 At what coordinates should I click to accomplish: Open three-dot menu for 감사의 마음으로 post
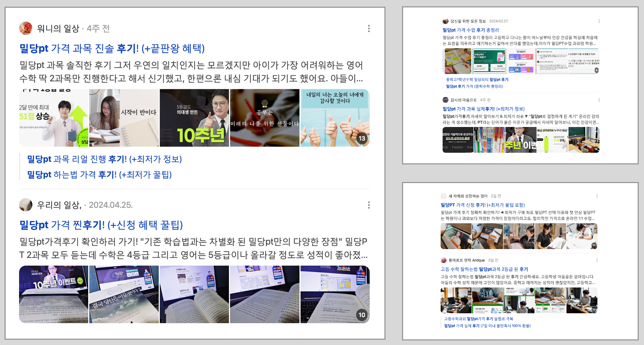(x=599, y=100)
